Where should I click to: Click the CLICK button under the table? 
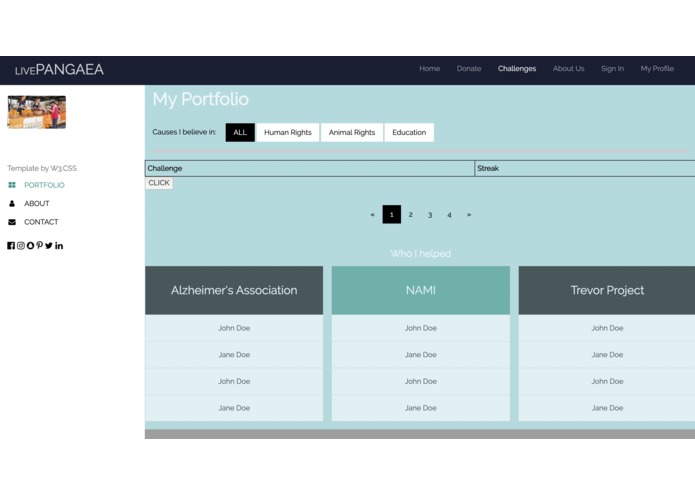point(159,183)
